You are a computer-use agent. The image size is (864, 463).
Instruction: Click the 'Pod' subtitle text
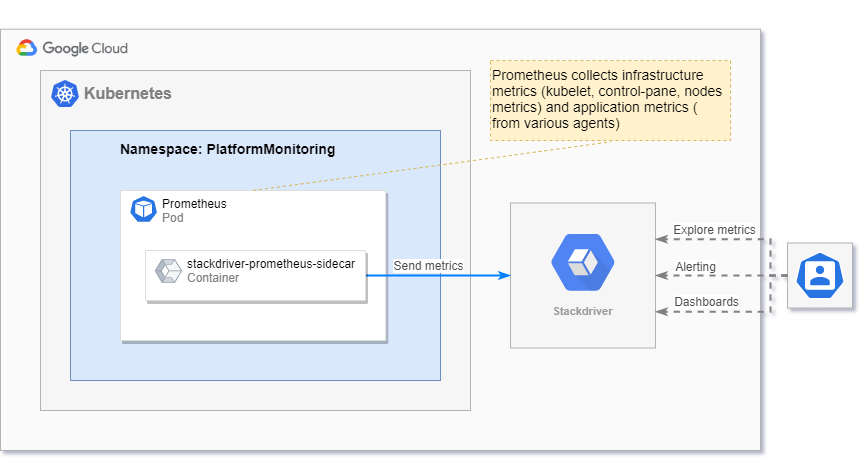(172, 218)
